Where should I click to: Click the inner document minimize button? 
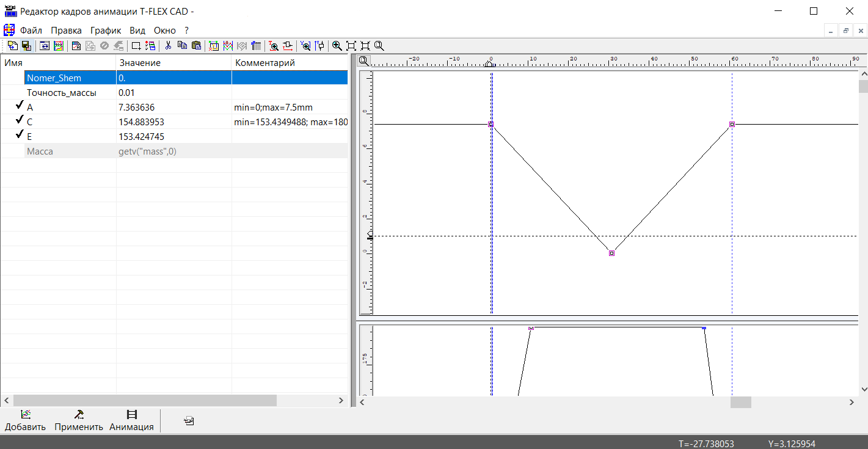click(831, 31)
